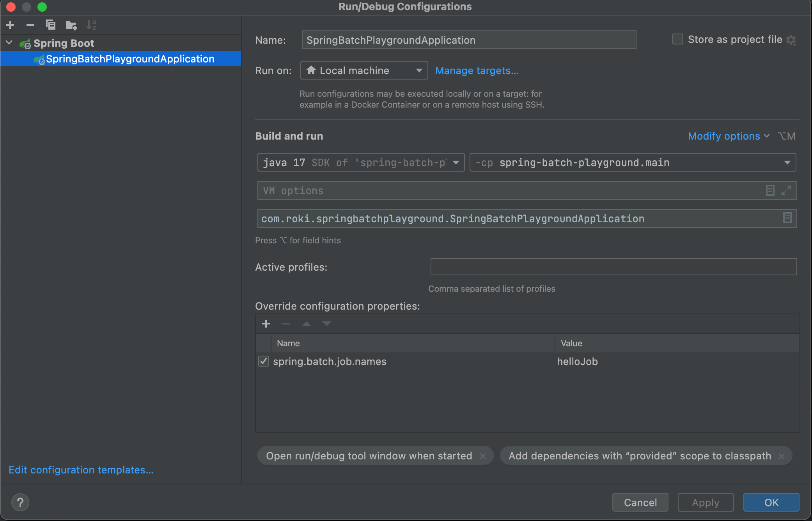Click the Copy Configuration icon
The image size is (812, 521).
point(51,25)
